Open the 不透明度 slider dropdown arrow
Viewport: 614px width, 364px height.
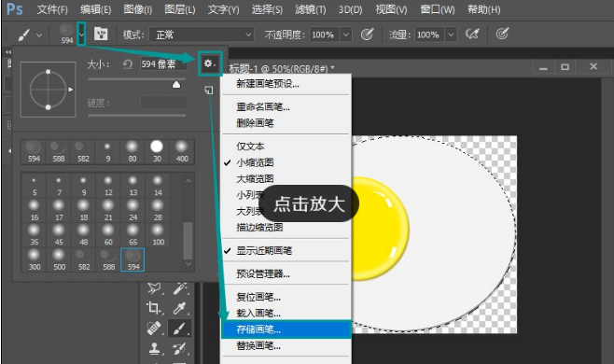click(x=346, y=35)
